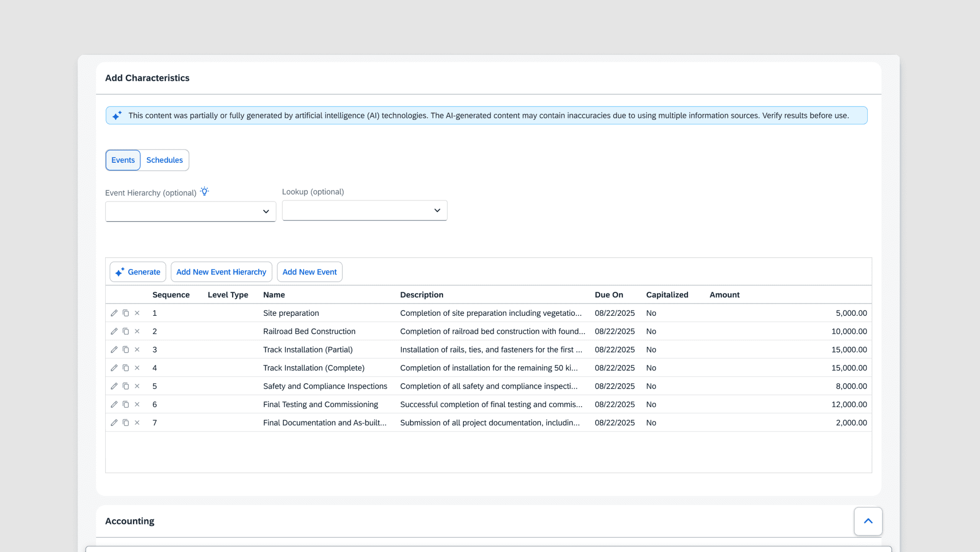The height and width of the screenshot is (552, 980).
Task: Copy the Site preparation event row
Action: point(126,313)
